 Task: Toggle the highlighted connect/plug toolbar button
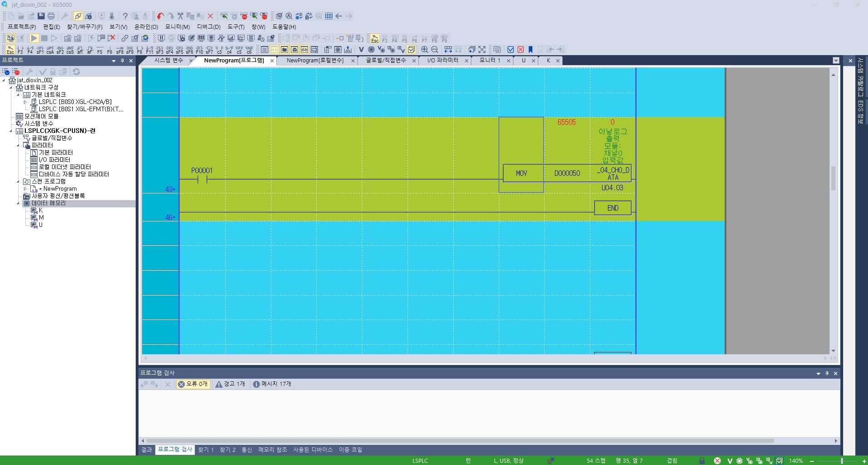click(78, 16)
